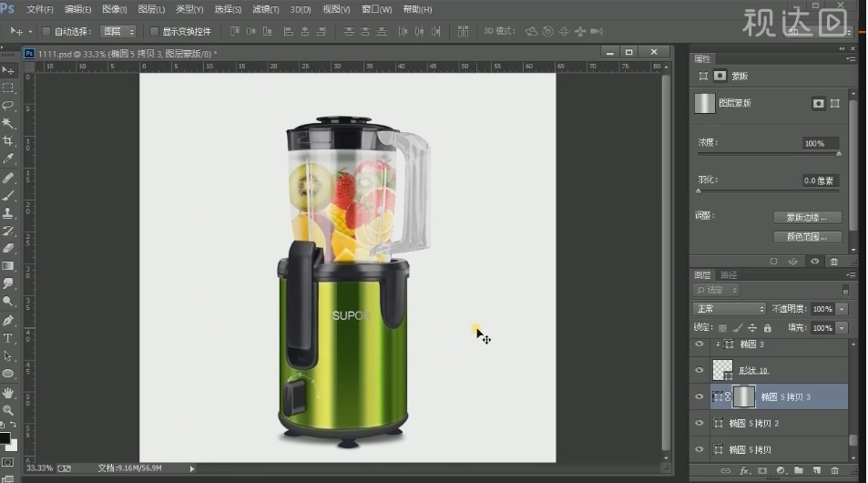This screenshot has width=868, height=483.
Task: Create new group folder icon
Action: click(798, 470)
